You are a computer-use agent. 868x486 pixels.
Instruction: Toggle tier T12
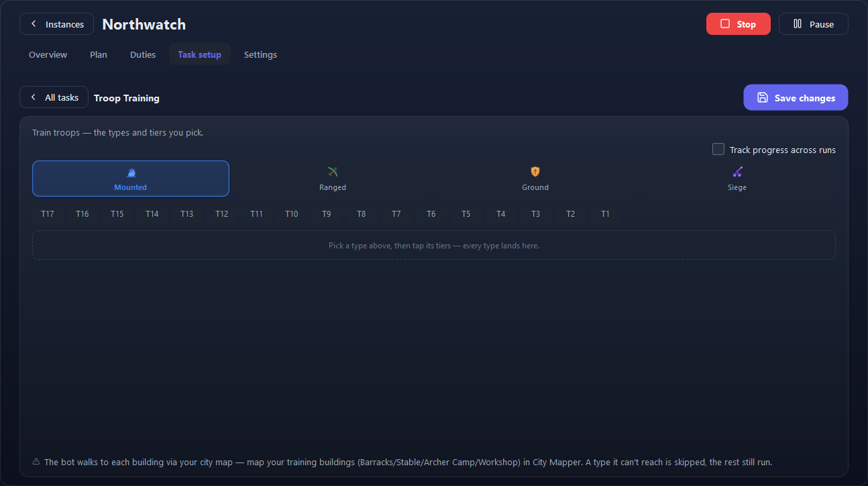222,214
